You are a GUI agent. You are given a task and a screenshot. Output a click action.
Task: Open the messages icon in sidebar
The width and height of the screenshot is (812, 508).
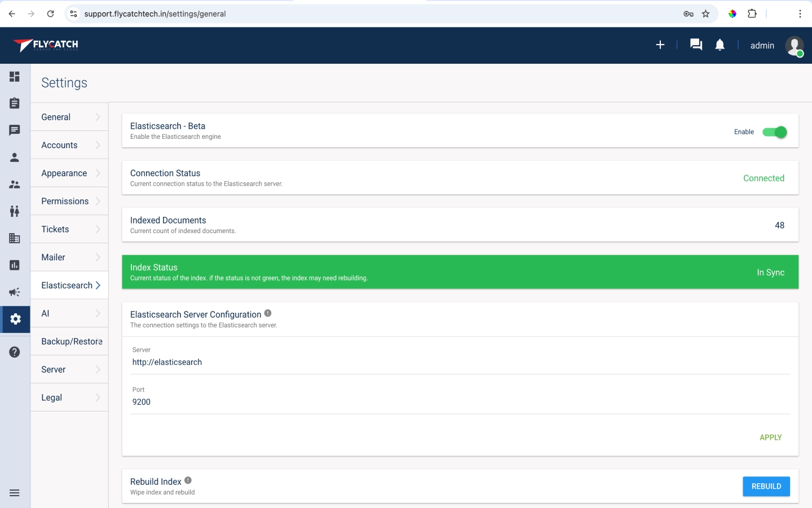click(x=15, y=130)
